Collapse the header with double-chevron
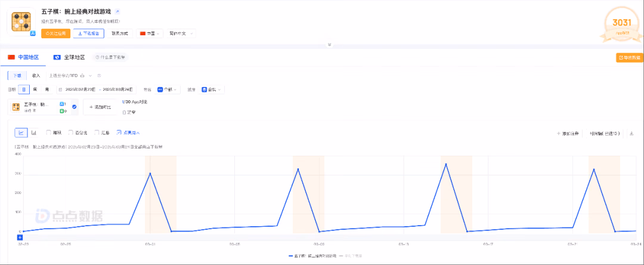Image resolution: width=644 pixels, height=265 pixels. [329, 44]
